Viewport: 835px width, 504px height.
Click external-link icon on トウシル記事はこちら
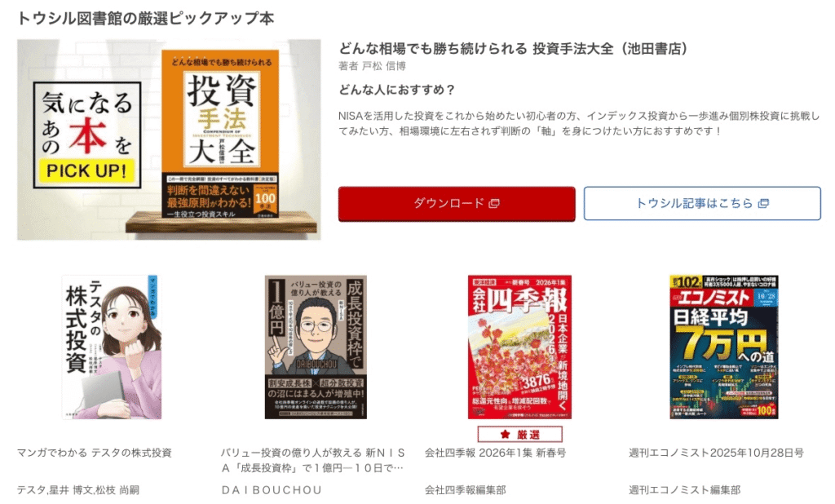763,204
